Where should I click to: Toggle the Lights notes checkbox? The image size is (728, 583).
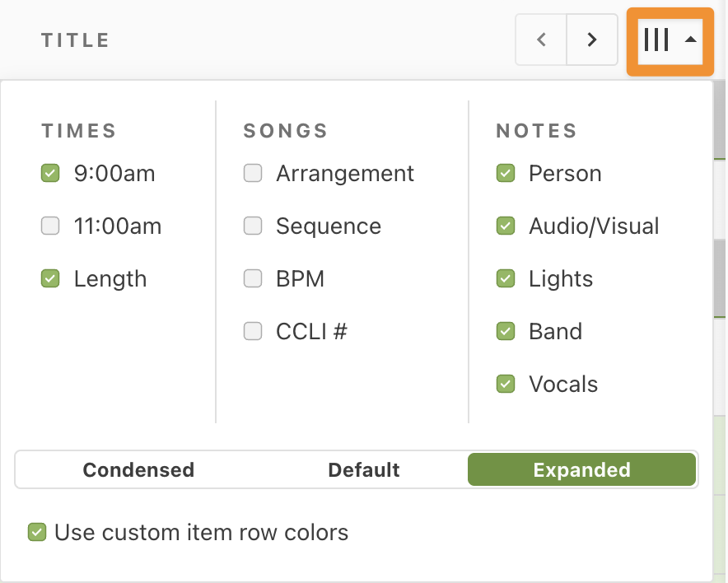pyautogui.click(x=506, y=278)
